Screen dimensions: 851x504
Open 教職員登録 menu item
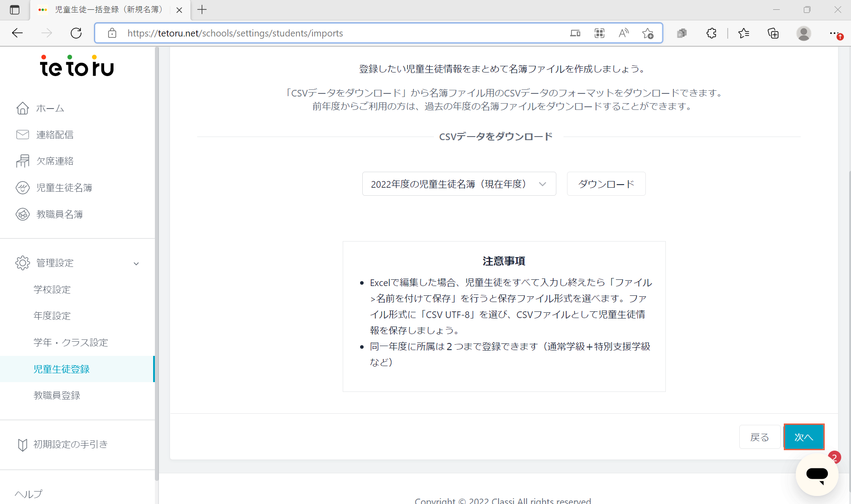(57, 395)
